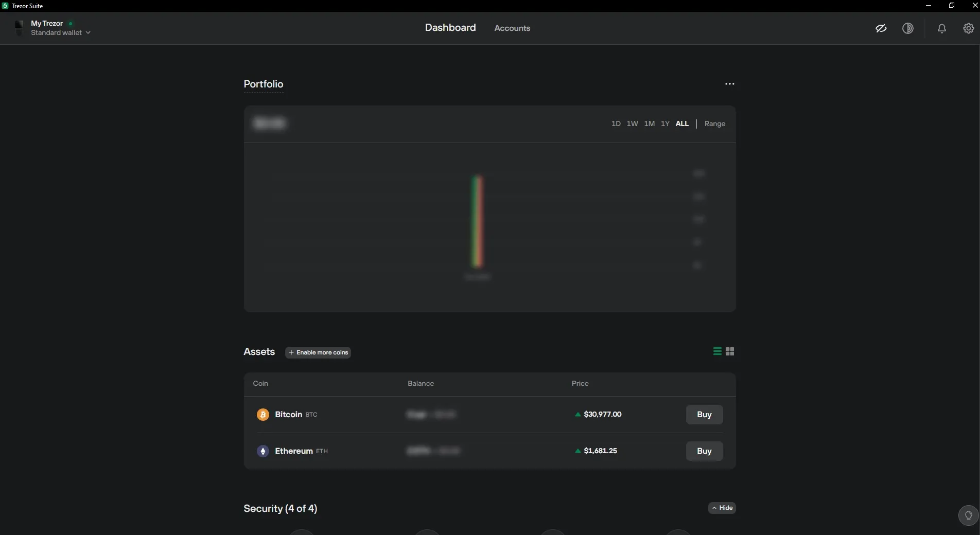
Task: Switch to the Accounts tab
Action: (x=512, y=28)
